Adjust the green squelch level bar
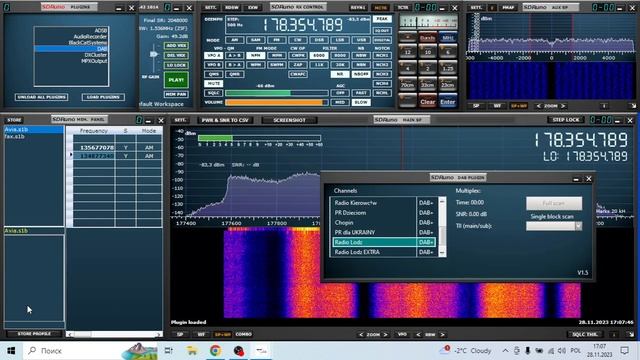 pos(276,93)
